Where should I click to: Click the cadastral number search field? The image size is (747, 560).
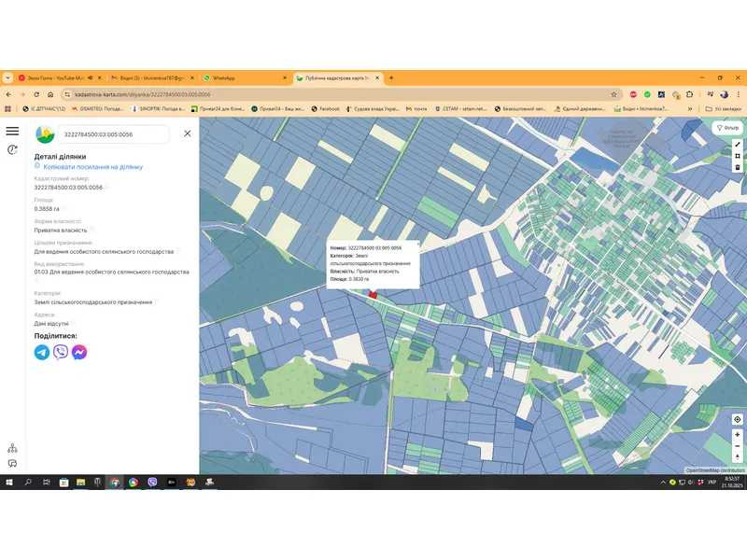tap(114, 134)
